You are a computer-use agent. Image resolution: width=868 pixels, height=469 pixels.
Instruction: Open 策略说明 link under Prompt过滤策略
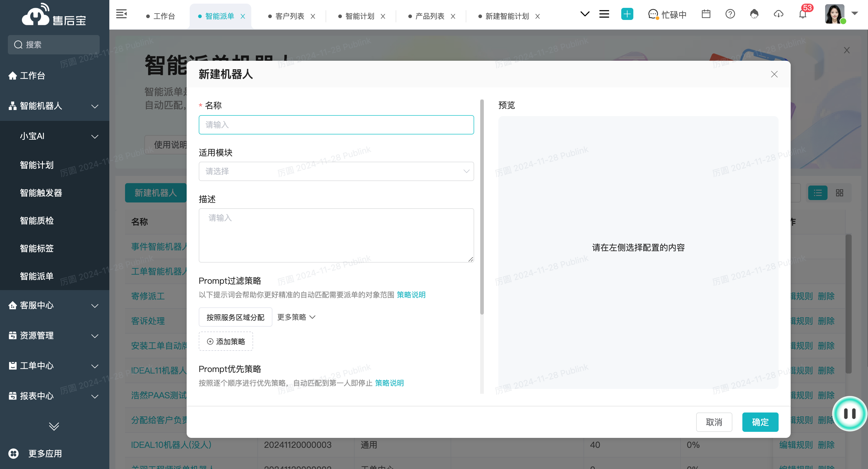[411, 295]
